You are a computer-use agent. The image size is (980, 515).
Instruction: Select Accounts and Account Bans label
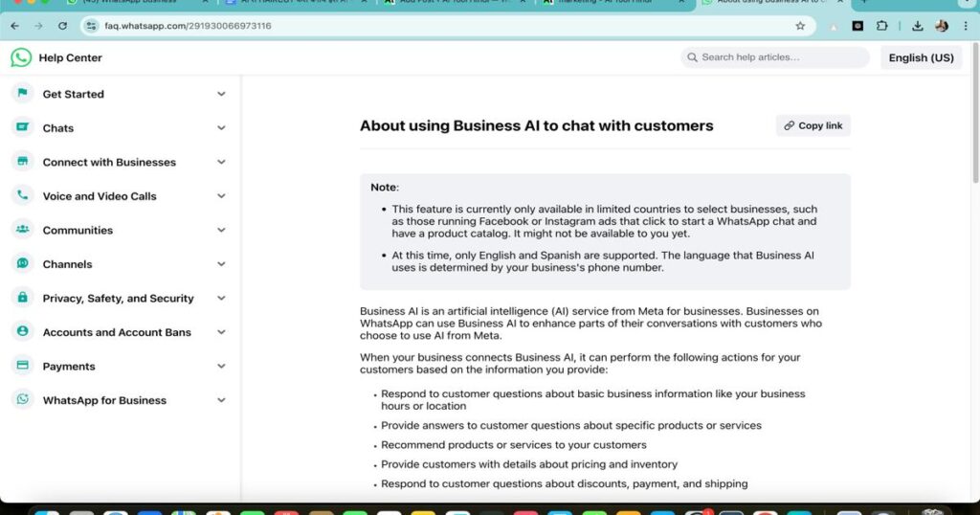click(117, 332)
